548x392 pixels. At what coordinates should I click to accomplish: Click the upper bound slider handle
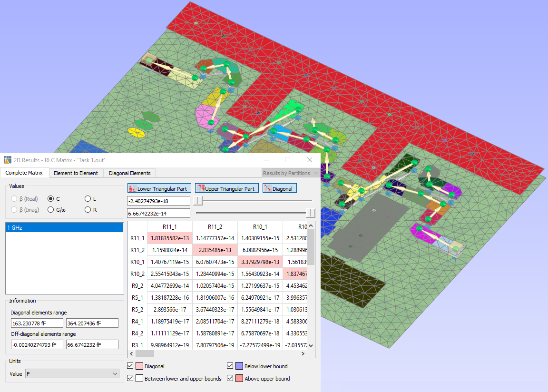tap(310, 213)
